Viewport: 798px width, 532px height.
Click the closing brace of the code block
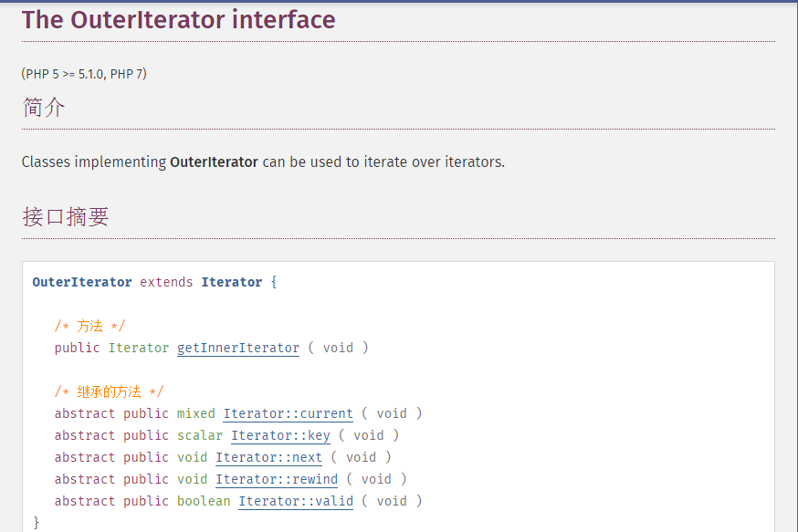pyautogui.click(x=35, y=521)
